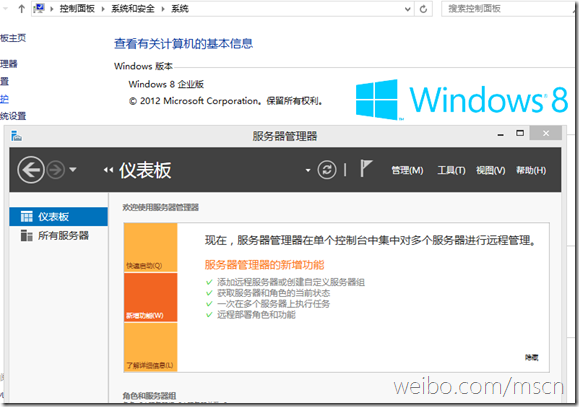The width and height of the screenshot is (579, 407).
Task: Open the 帮助(H) menu
Action: coord(531,170)
